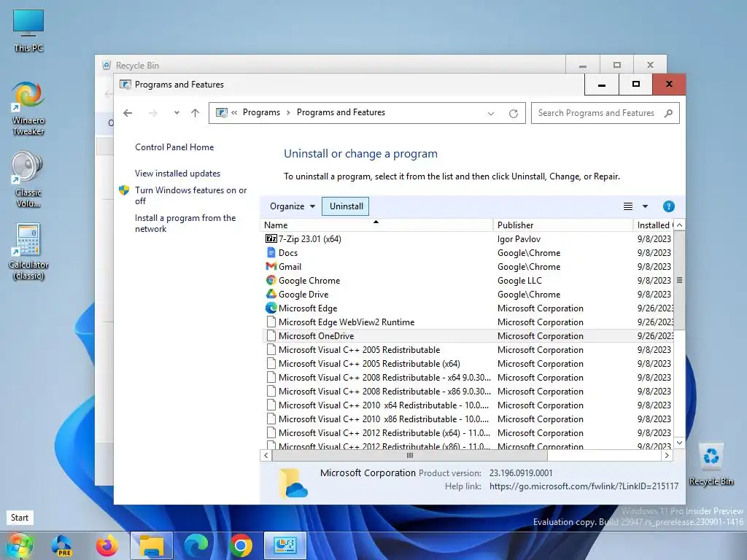The width and height of the screenshot is (747, 560).
Task: Go back using the back arrow
Action: pyautogui.click(x=128, y=113)
